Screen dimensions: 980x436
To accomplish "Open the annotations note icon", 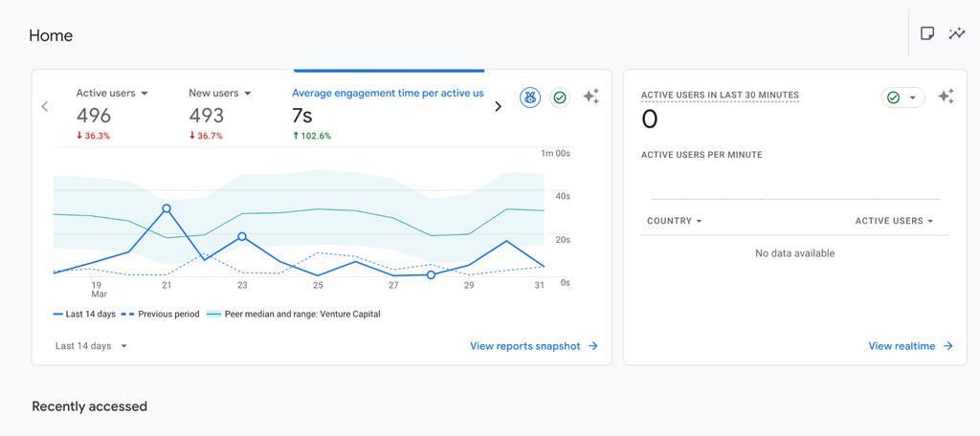I will click(927, 33).
